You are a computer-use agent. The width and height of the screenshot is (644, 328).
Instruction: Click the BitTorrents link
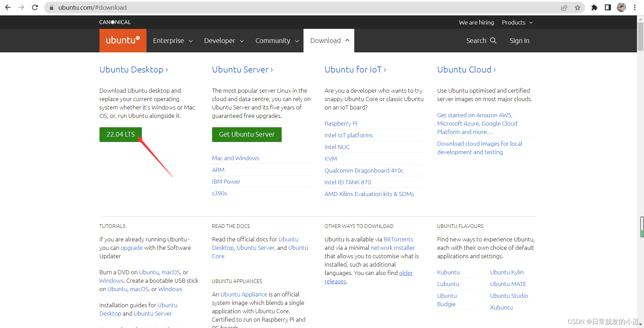[x=398, y=239]
